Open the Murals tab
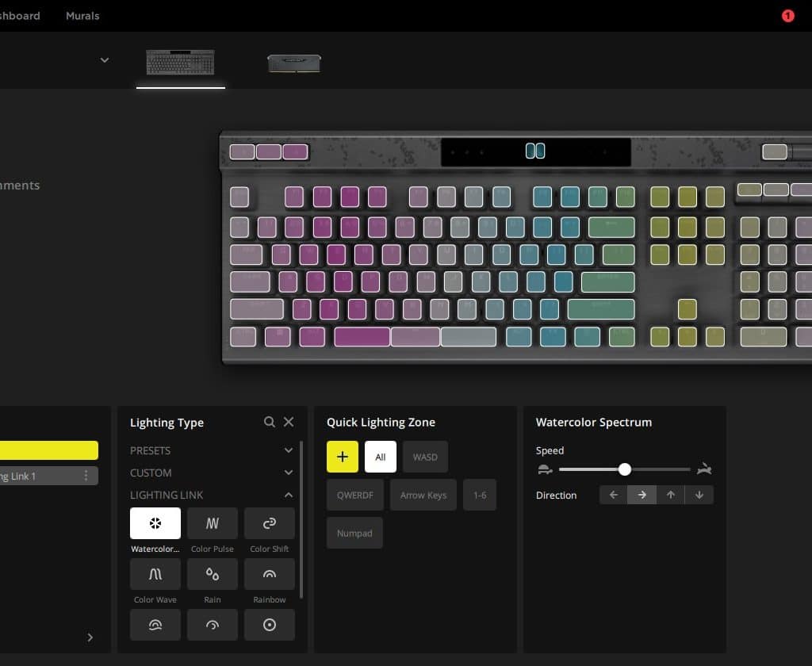This screenshot has width=812, height=666. tap(82, 16)
